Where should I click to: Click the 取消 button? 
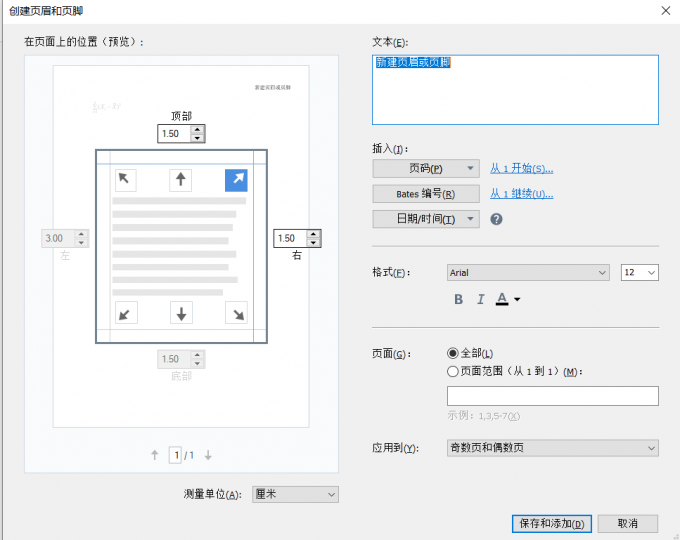(628, 524)
